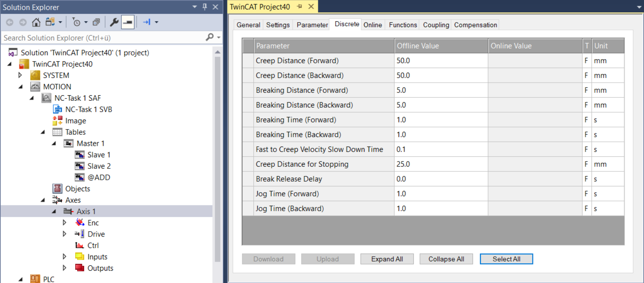Click the pin icon on the TwinCAT Project40 tab
This screenshot has width=644, height=283.
point(299,7)
